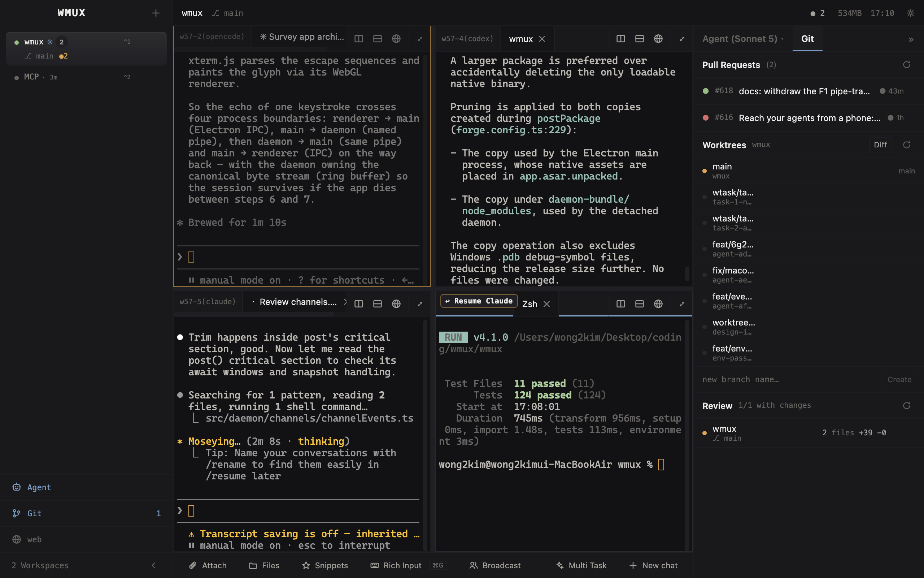The width and height of the screenshot is (924, 578).
Task: Open the globe icon in the w57-5 claude pane
Action: point(396,304)
